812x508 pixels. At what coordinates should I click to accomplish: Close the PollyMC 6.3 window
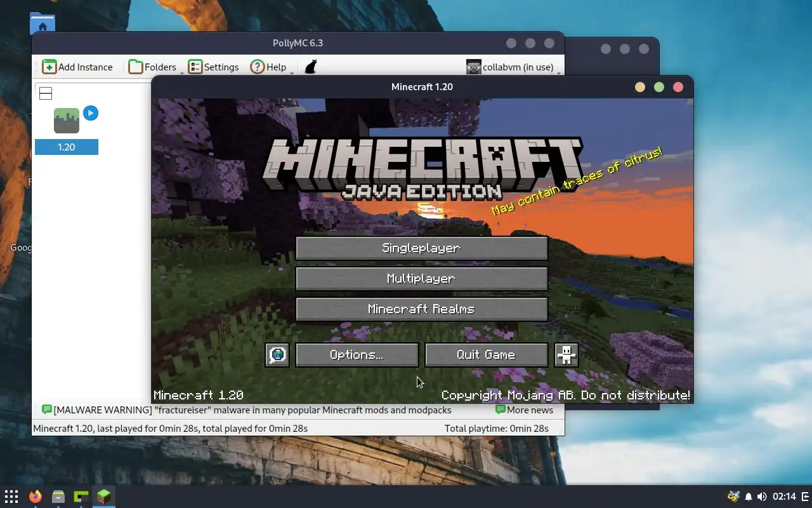click(549, 43)
